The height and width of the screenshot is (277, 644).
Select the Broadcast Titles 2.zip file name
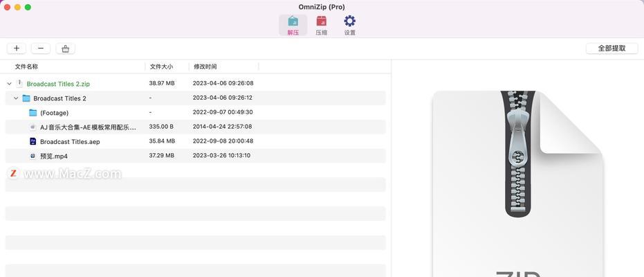coord(58,84)
